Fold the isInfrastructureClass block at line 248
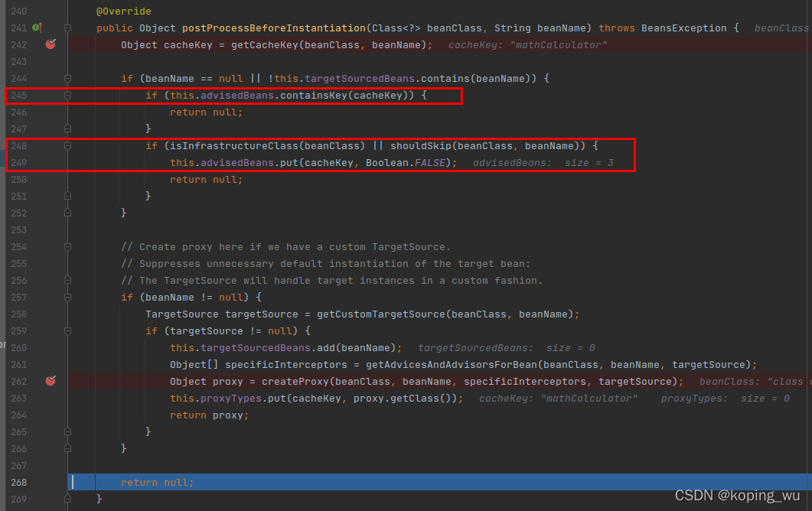The height and width of the screenshot is (511, 812). [x=67, y=146]
